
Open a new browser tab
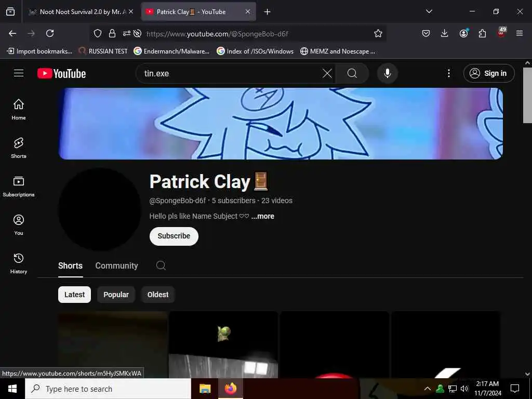pyautogui.click(x=268, y=12)
